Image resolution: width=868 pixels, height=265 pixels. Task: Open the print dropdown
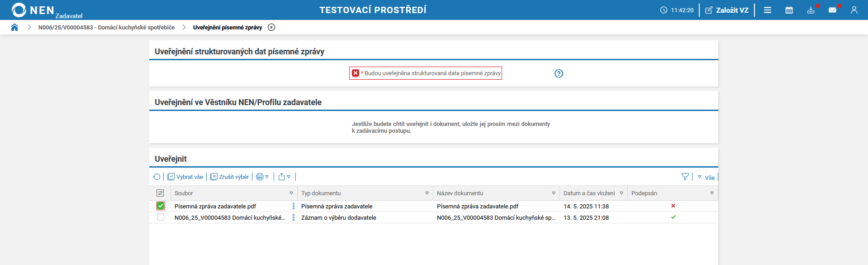[x=262, y=177]
